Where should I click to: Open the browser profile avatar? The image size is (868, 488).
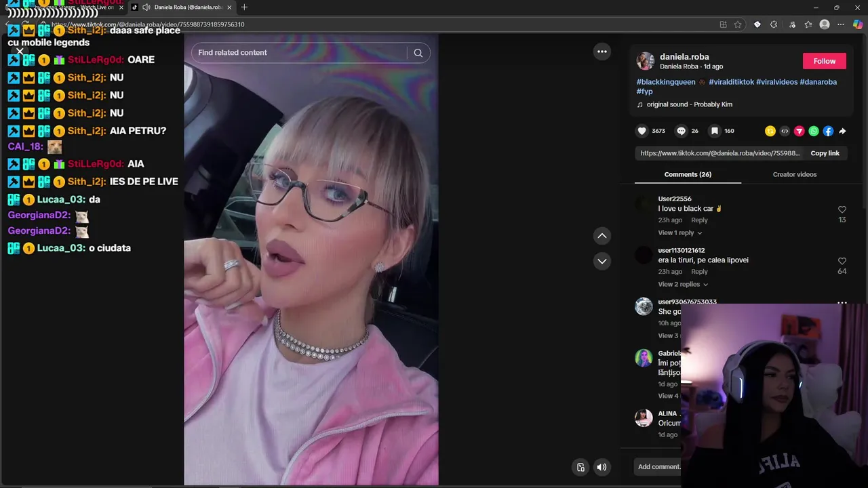(825, 24)
